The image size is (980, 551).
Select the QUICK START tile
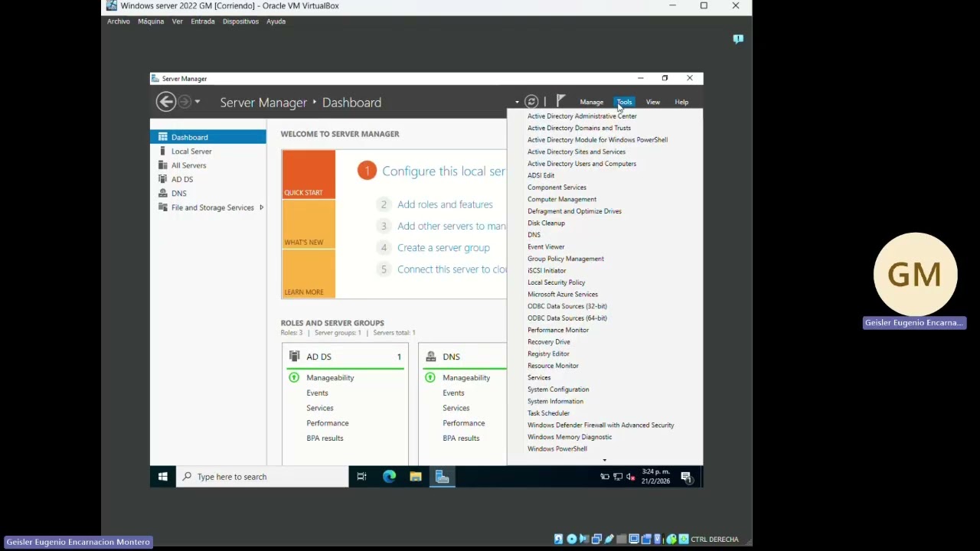coord(309,174)
